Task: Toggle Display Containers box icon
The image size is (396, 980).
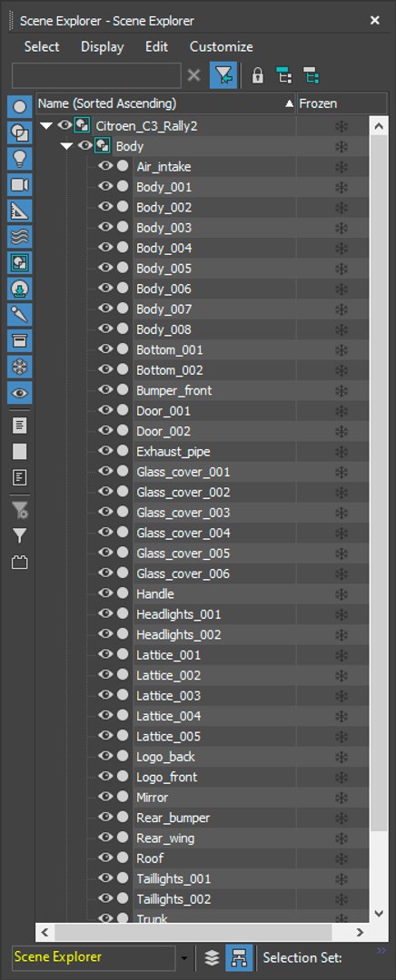Action: point(19,341)
